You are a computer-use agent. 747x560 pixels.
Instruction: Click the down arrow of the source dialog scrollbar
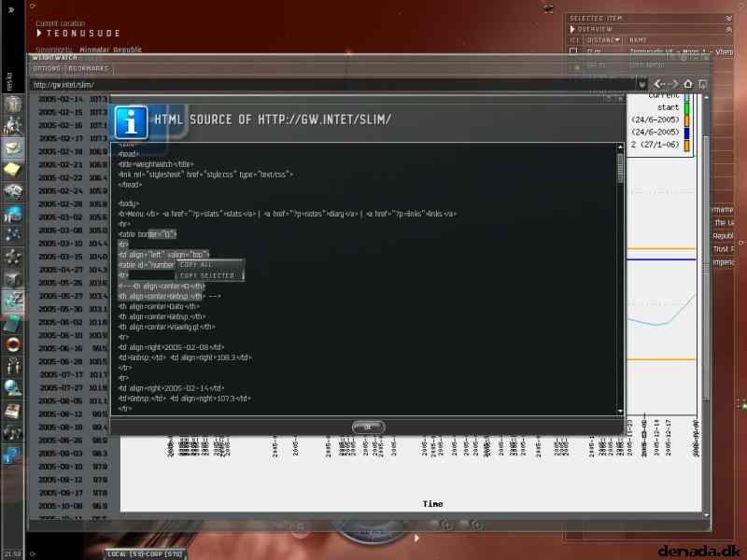coord(620,411)
